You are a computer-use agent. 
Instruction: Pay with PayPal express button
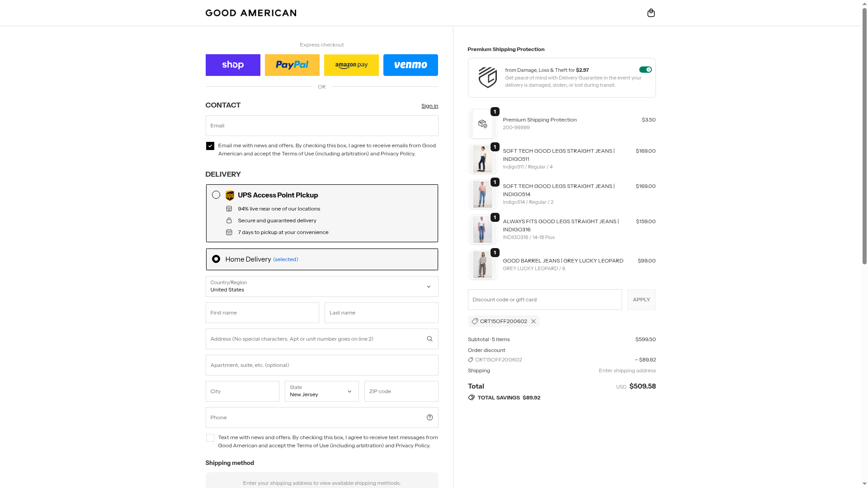pyautogui.click(x=292, y=65)
